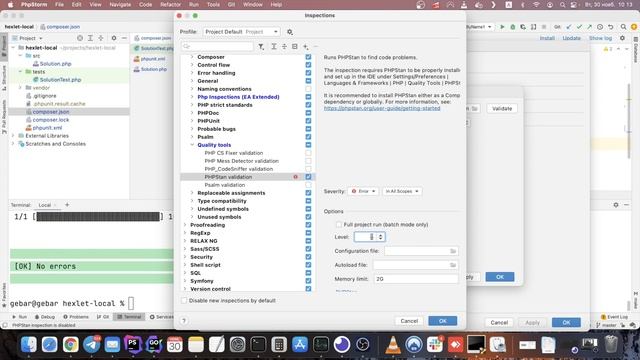Click the Git commit green checkmark
The height and width of the screenshot is (360, 640).
(x=579, y=27)
